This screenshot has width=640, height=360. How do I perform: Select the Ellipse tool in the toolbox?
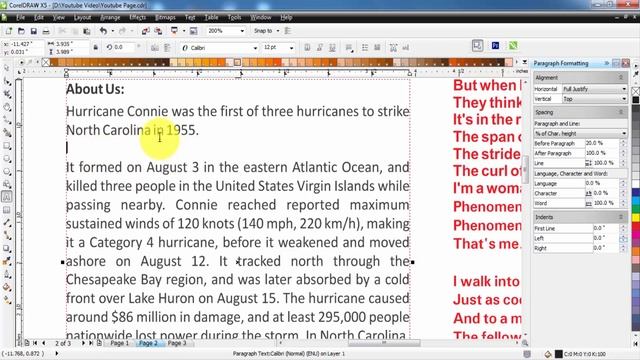click(7, 158)
